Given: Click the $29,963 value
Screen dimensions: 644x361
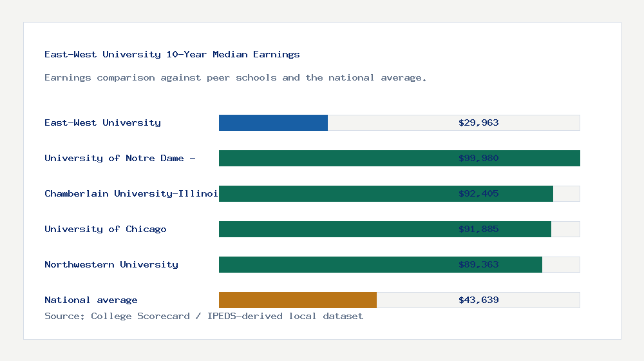Looking at the screenshot, I should tap(478, 122).
